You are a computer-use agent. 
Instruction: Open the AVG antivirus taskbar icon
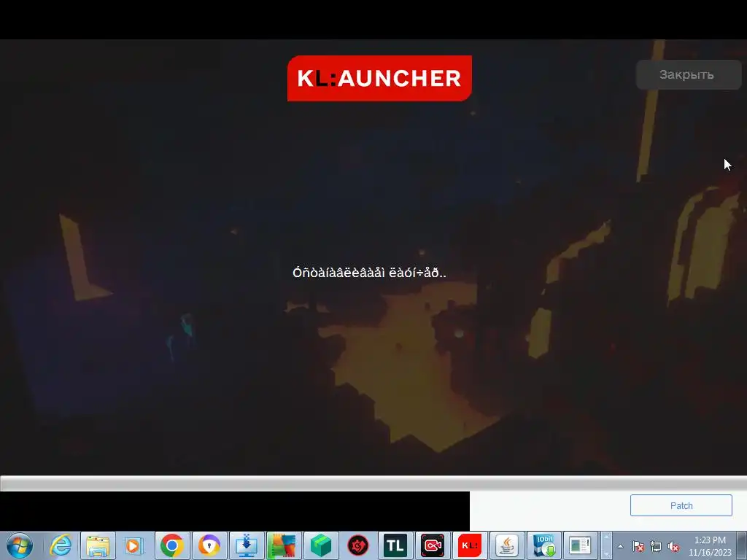[284, 545]
